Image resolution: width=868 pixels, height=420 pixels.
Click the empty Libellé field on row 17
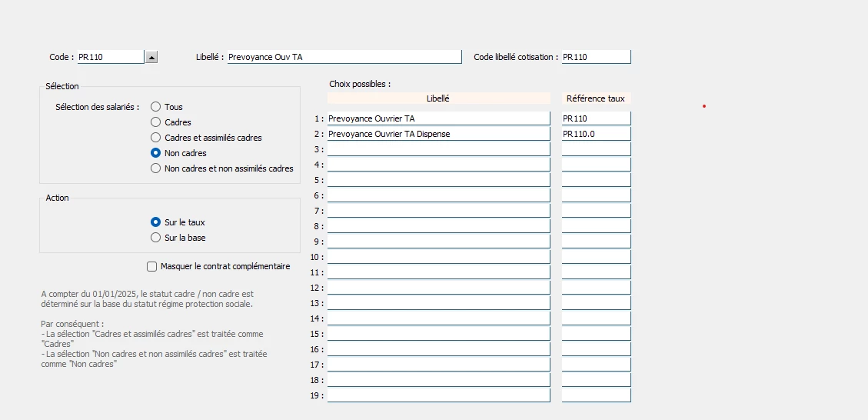click(438, 365)
